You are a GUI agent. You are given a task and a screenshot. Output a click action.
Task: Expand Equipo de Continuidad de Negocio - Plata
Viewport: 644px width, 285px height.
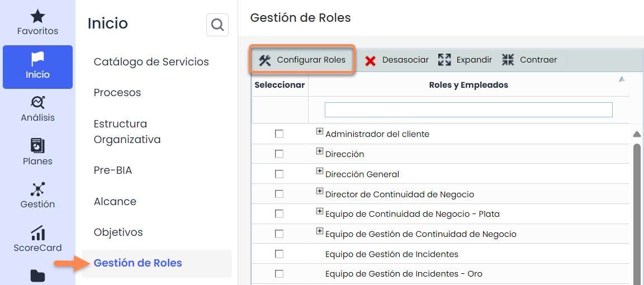point(320,211)
